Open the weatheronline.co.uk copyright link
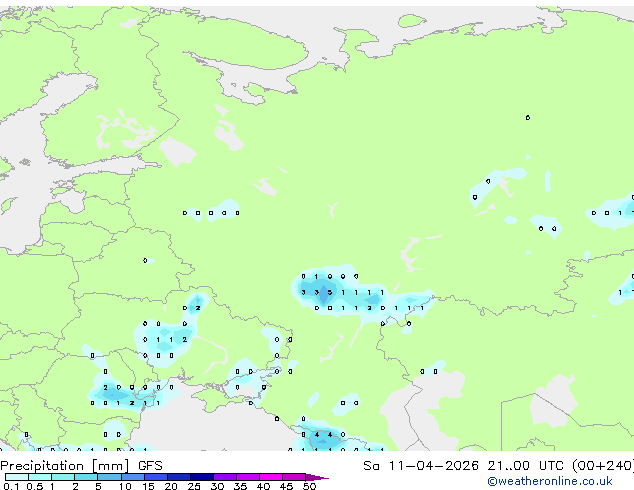The height and width of the screenshot is (490, 634). click(550, 481)
